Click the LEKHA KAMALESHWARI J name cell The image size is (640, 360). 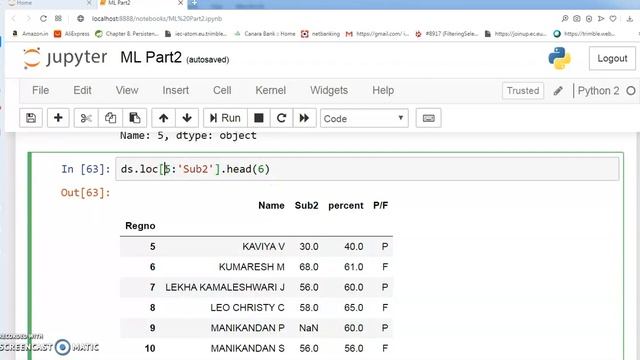coord(225,287)
